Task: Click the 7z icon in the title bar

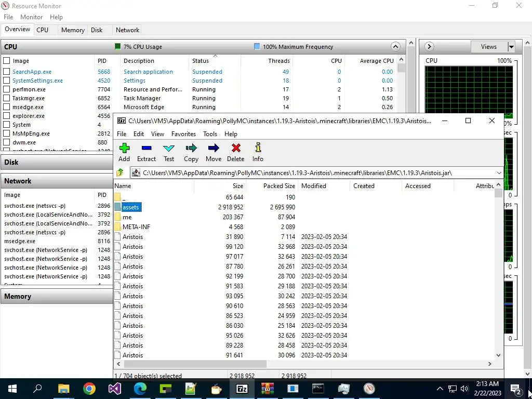Action: (x=121, y=121)
